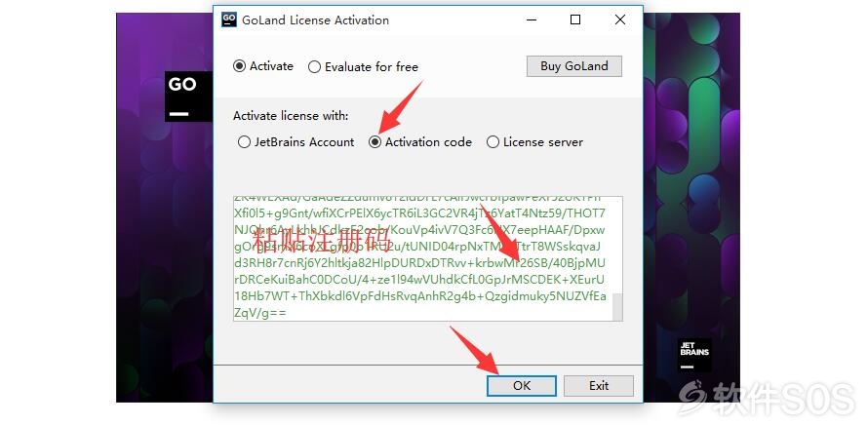Close the GoLand License Activation dialog
The image size is (868, 425).
(620, 19)
